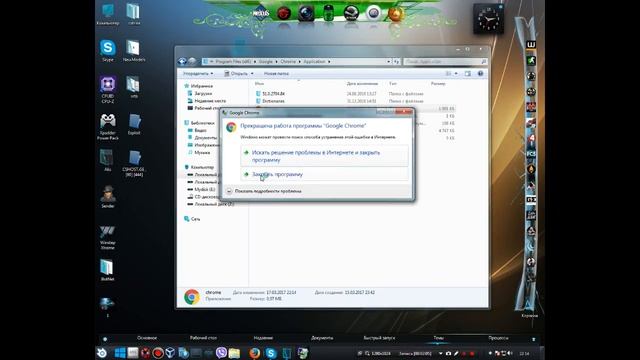Select Сеть in the navigation pane
Screen dimensions: 640x360
pyautogui.click(x=195, y=219)
